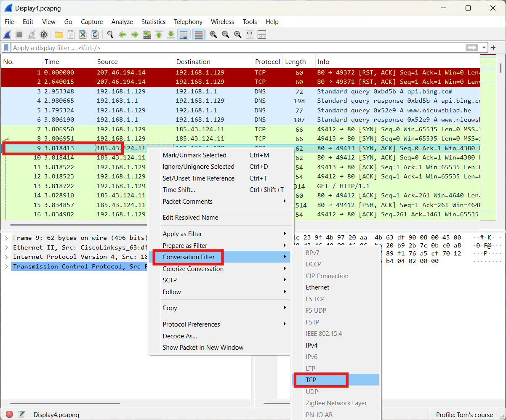Close this capture file via toolbar icon
Viewport: 506px width, 420px height.
click(83, 35)
